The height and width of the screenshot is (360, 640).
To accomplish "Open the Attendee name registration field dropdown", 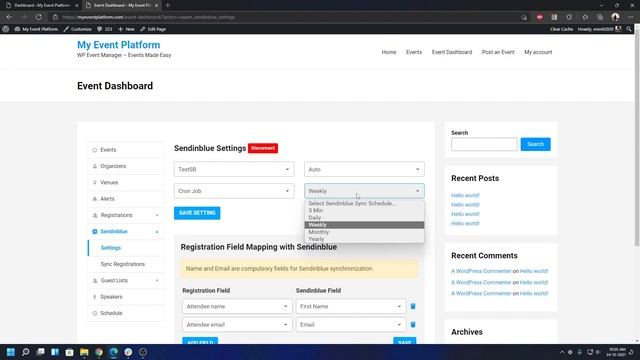I will click(x=237, y=306).
